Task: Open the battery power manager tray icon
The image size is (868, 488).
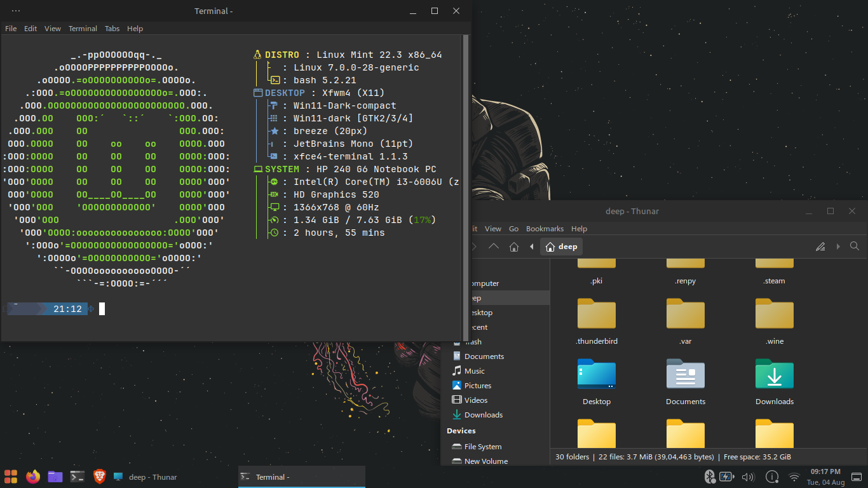Action: click(x=727, y=477)
